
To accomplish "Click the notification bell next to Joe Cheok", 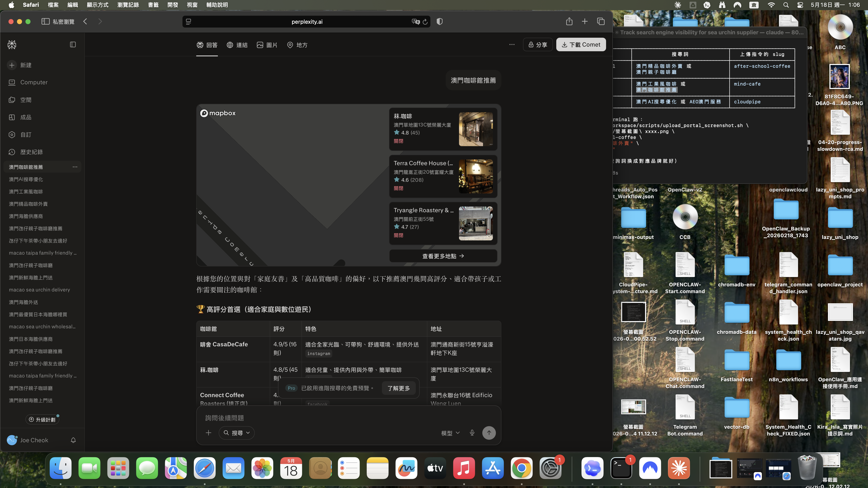I will [x=73, y=440].
